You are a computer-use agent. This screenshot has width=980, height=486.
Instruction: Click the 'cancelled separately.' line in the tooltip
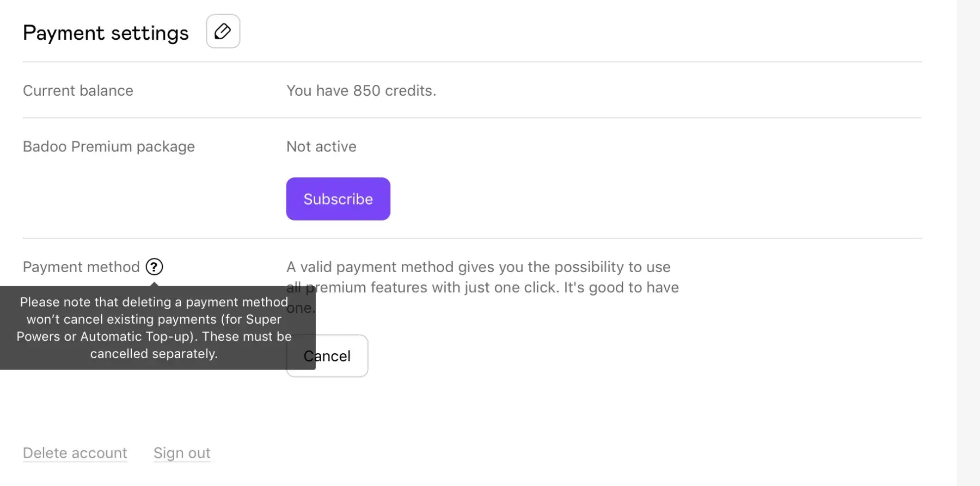[154, 354]
